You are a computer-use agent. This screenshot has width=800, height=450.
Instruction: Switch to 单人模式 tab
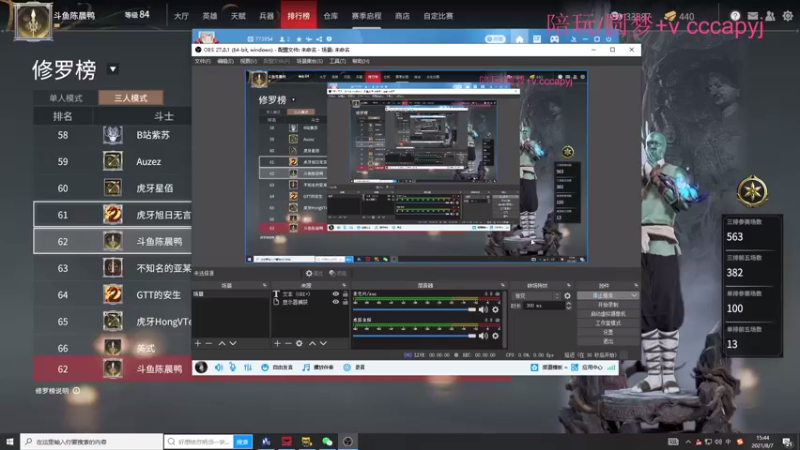pyautogui.click(x=66, y=98)
